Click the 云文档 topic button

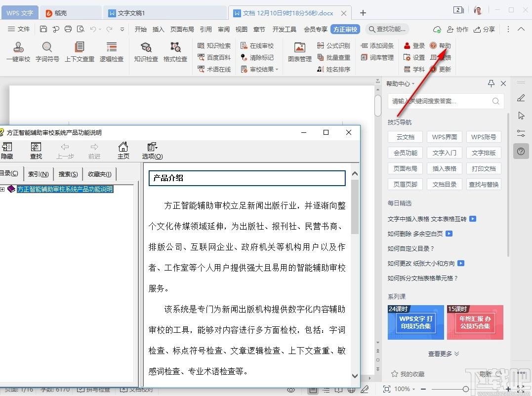click(x=406, y=137)
